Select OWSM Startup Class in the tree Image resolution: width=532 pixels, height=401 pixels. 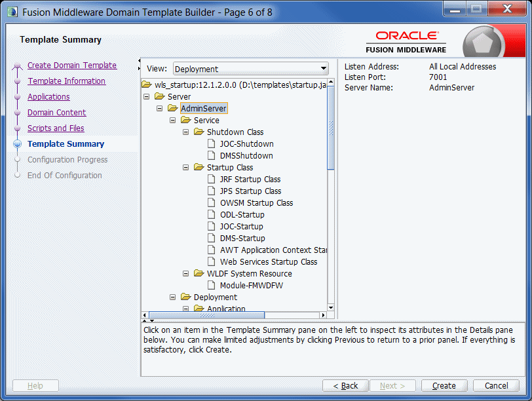click(x=257, y=203)
